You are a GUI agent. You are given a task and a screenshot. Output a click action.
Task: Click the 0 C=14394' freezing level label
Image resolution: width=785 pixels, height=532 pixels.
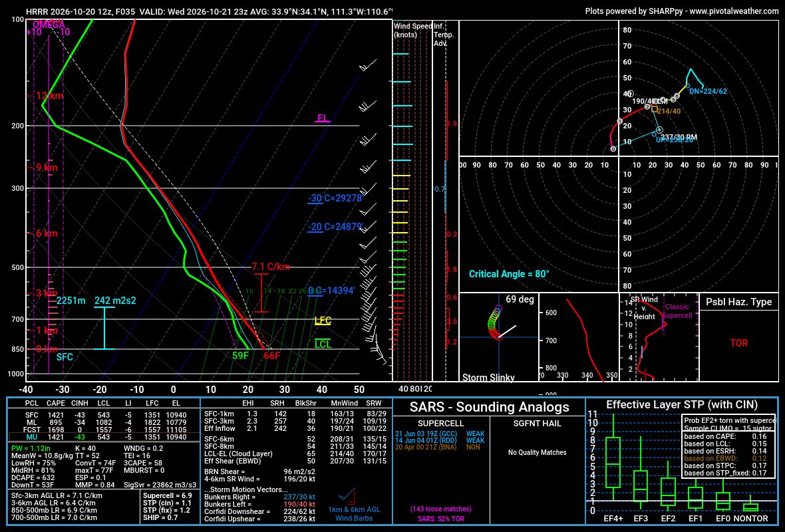pos(331,291)
